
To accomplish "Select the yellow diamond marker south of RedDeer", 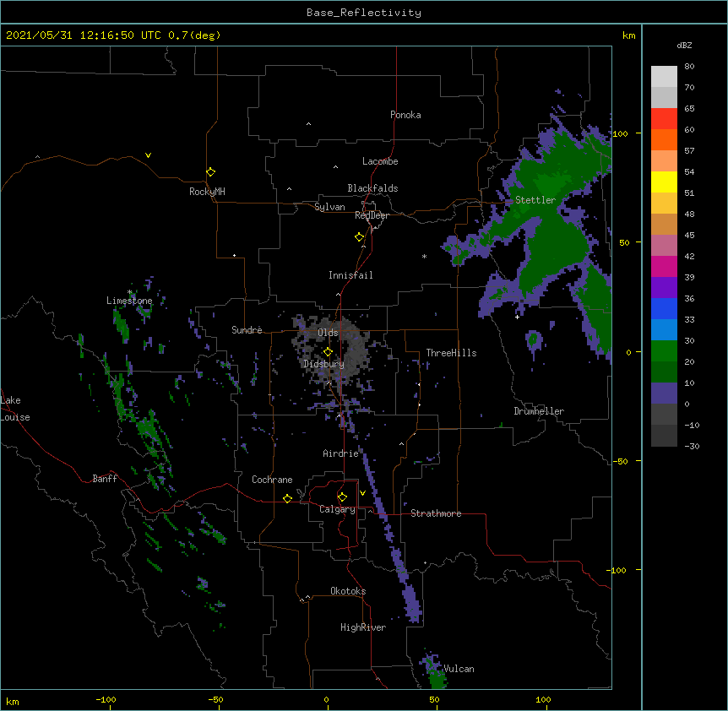I will 359,236.
